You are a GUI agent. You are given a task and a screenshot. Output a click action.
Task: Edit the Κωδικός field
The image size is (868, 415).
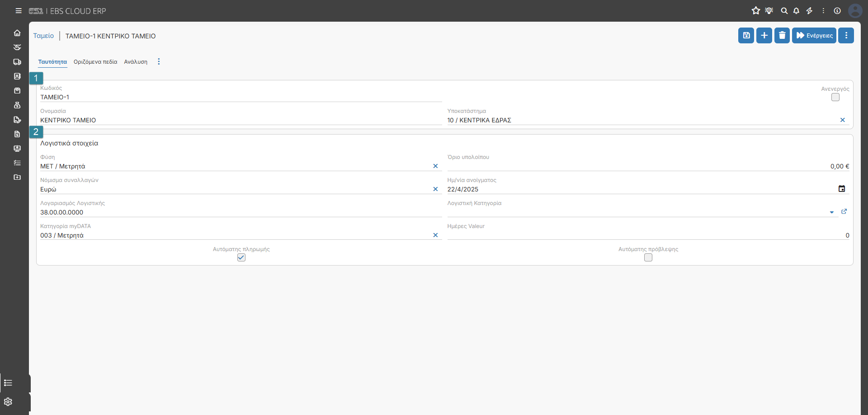coord(241,97)
